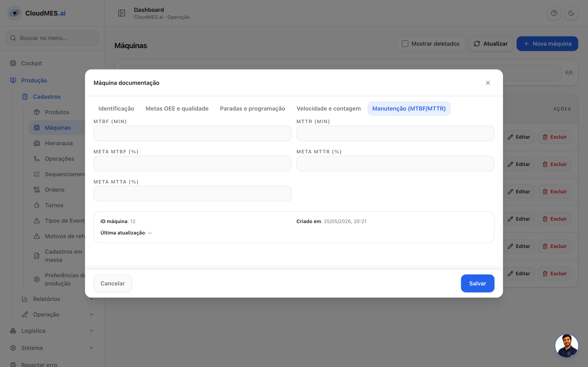
Task: Focus the MTBF (MIN) input field
Action: pos(193,133)
